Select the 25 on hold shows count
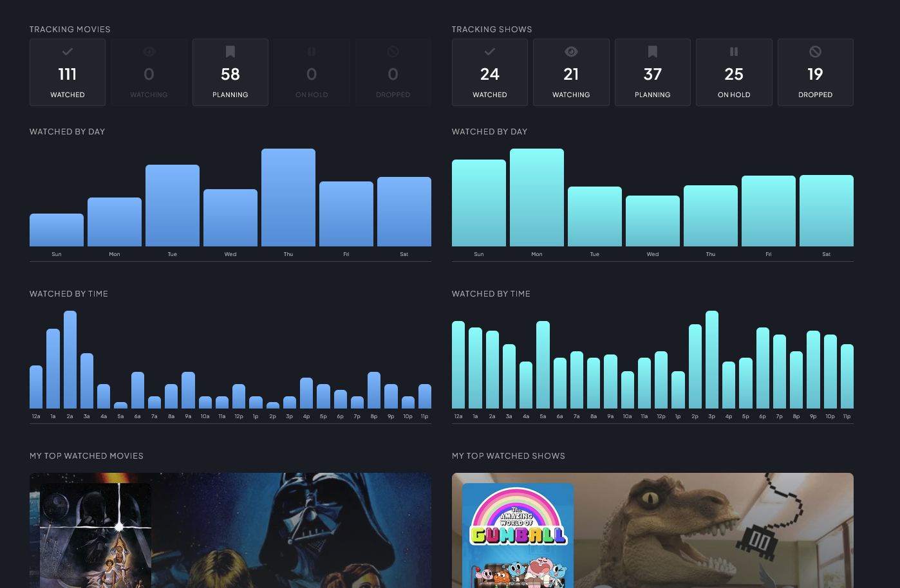The width and height of the screenshot is (900, 588). [x=734, y=75]
